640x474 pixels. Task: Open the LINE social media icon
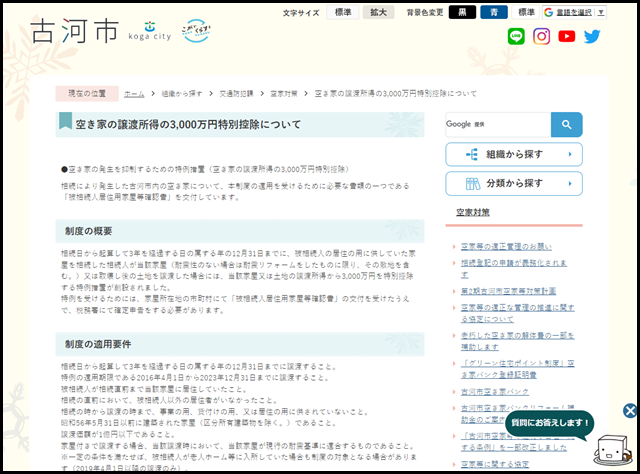(516, 37)
